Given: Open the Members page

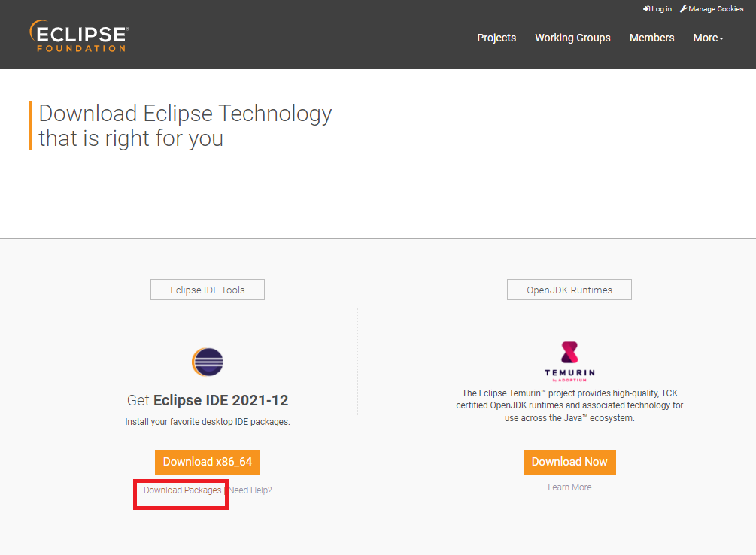Looking at the screenshot, I should tap(652, 38).
